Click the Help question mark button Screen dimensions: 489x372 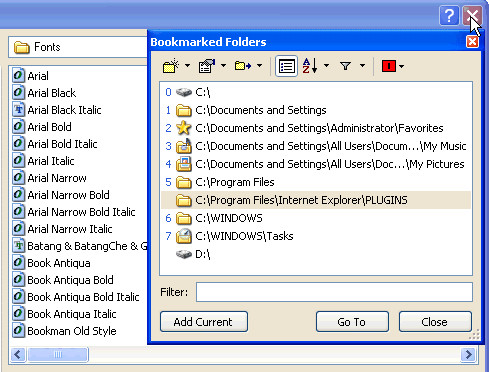tap(449, 15)
